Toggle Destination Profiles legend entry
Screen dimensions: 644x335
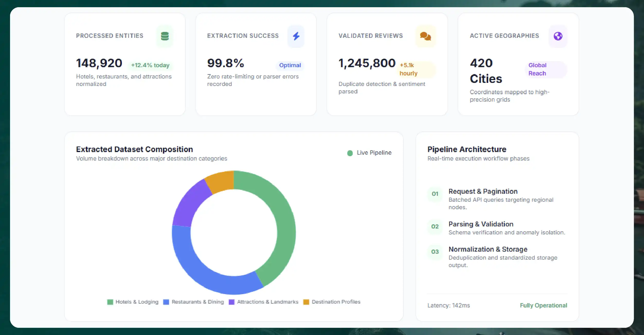click(x=332, y=302)
